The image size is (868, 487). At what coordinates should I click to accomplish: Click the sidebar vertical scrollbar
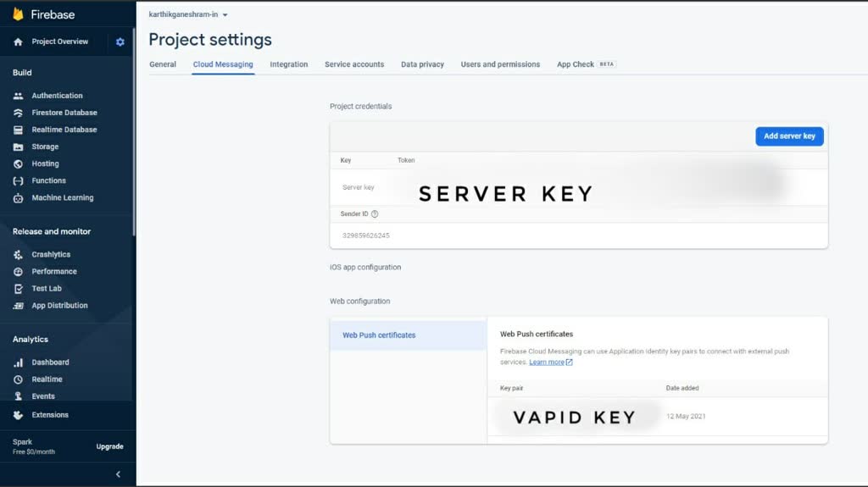[x=133, y=133]
